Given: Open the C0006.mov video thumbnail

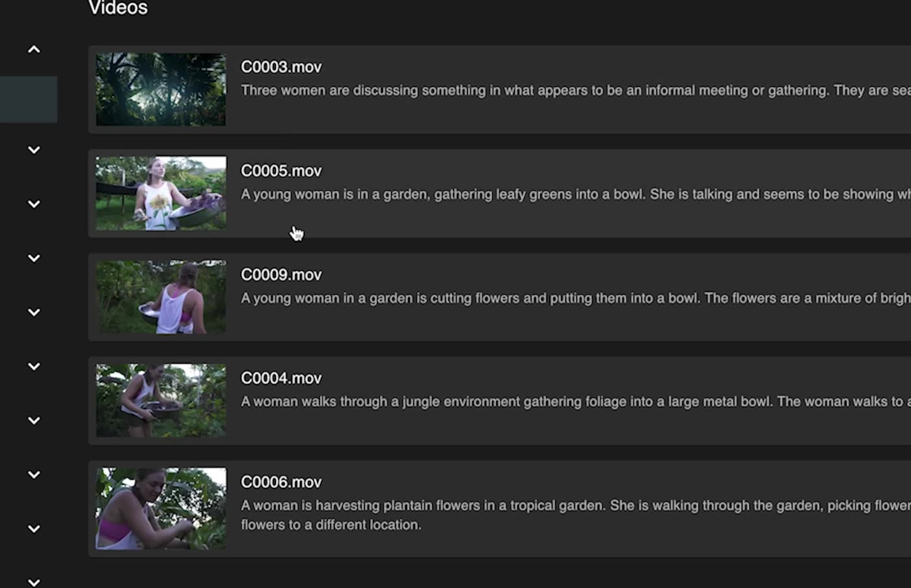Looking at the screenshot, I should coord(161,509).
